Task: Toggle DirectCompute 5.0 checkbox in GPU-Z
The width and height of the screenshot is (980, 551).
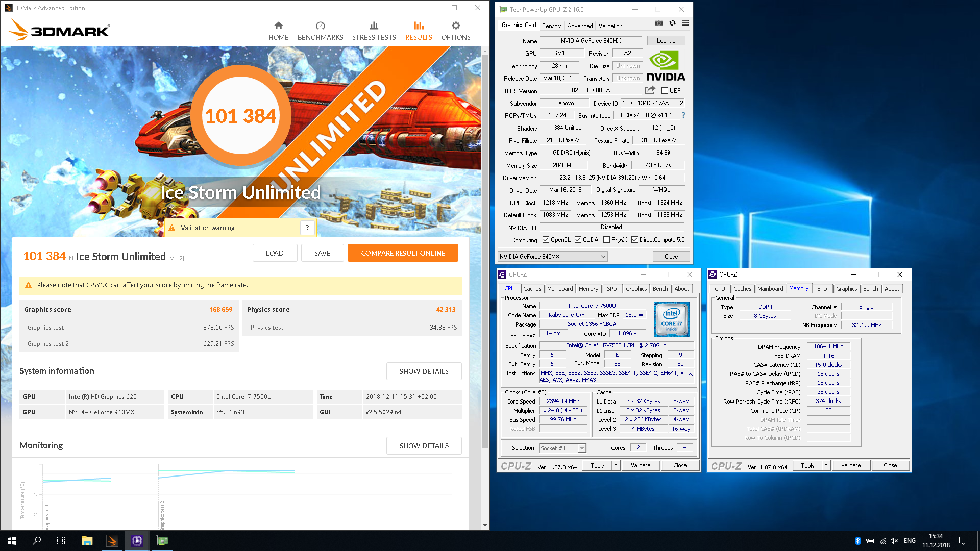Action: [x=634, y=240]
